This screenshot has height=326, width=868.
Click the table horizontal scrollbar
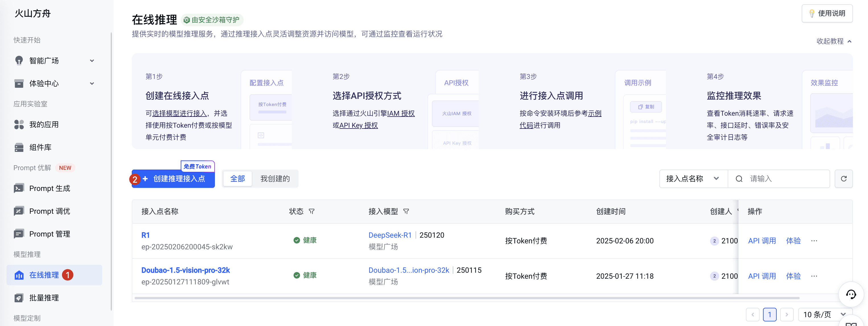pos(467,298)
